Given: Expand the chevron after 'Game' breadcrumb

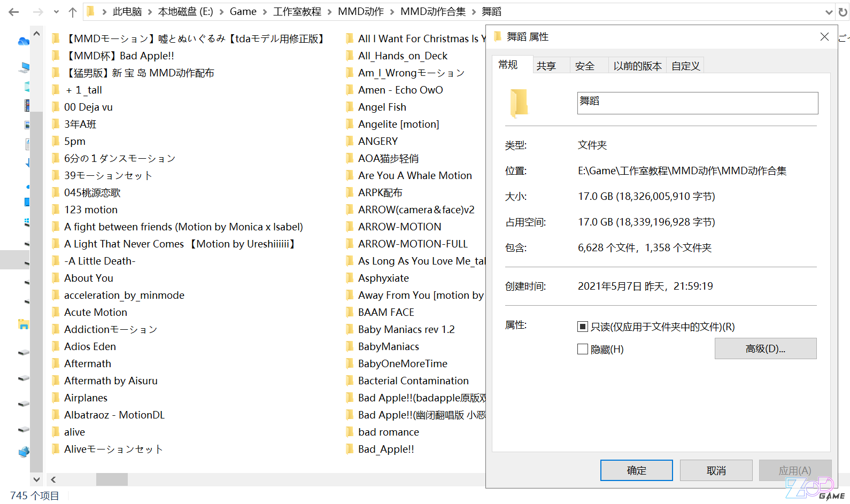Looking at the screenshot, I should pyautogui.click(x=265, y=12).
